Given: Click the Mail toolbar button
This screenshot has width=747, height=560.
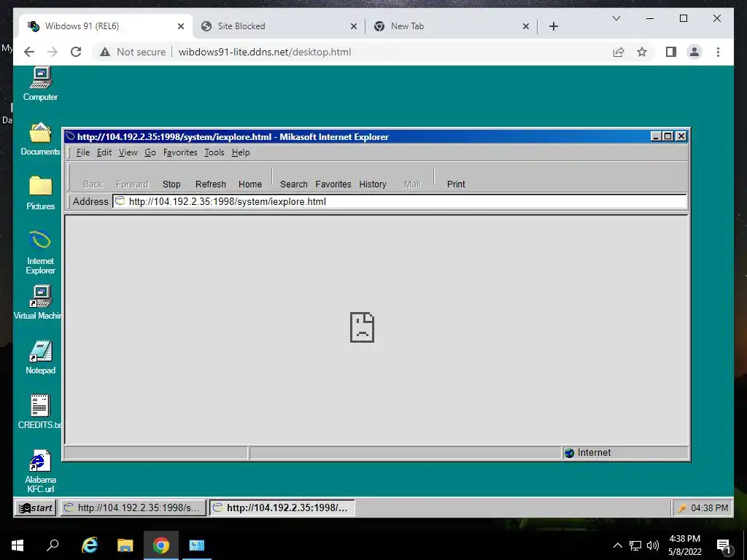Looking at the screenshot, I should (x=412, y=184).
